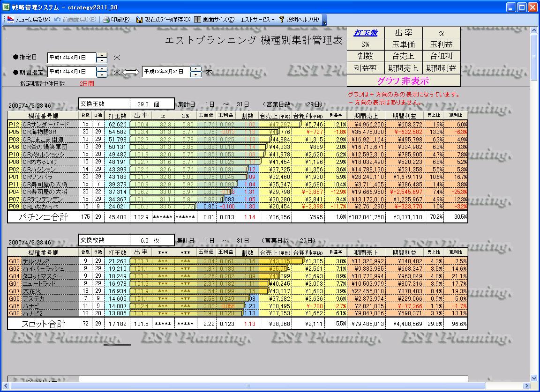
Task: Click the 機種番号順 header in pachinko table
Action: point(44,116)
